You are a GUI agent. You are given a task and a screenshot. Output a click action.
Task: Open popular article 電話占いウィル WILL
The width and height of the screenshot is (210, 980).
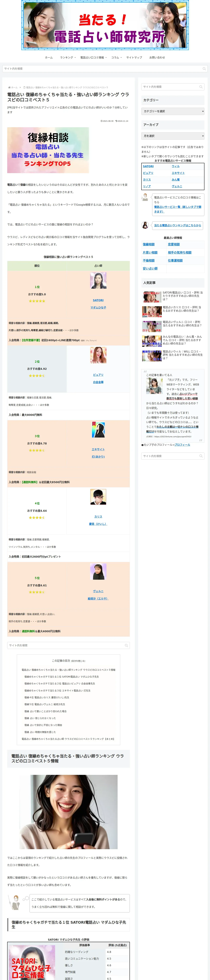pyautogui.click(x=173, y=356)
